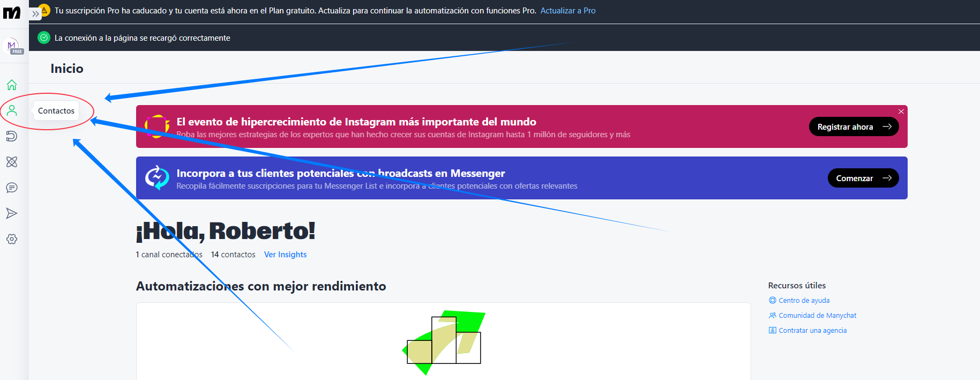Open Contacts via person icon
Viewport: 980px width, 380px height.
point(12,110)
